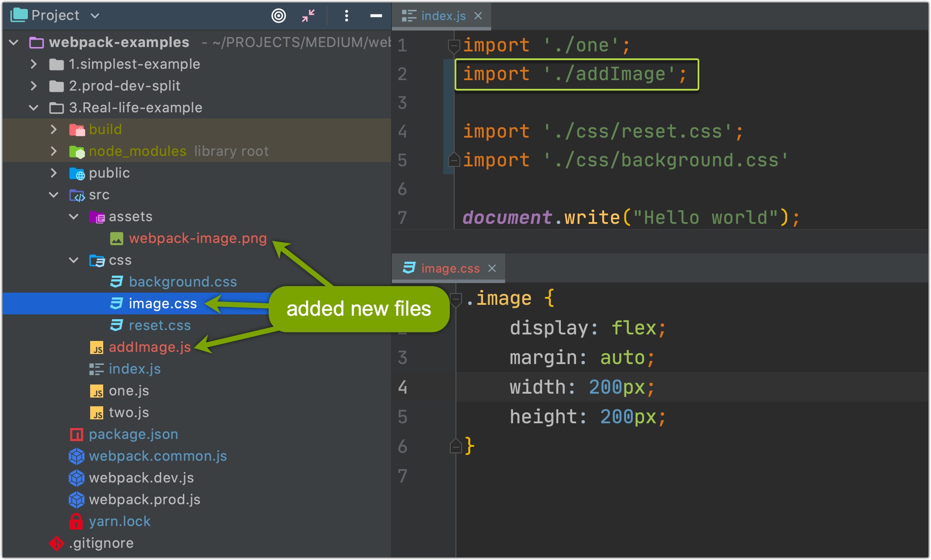Click the collapse all icon in Project toolbar
Screen dimensions: 931x560
click(308, 16)
